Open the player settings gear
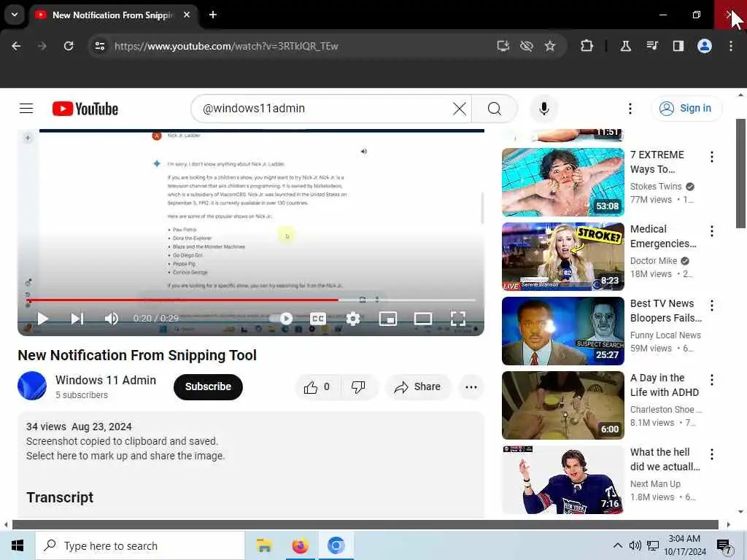This screenshot has height=560, width=747. 352,319
